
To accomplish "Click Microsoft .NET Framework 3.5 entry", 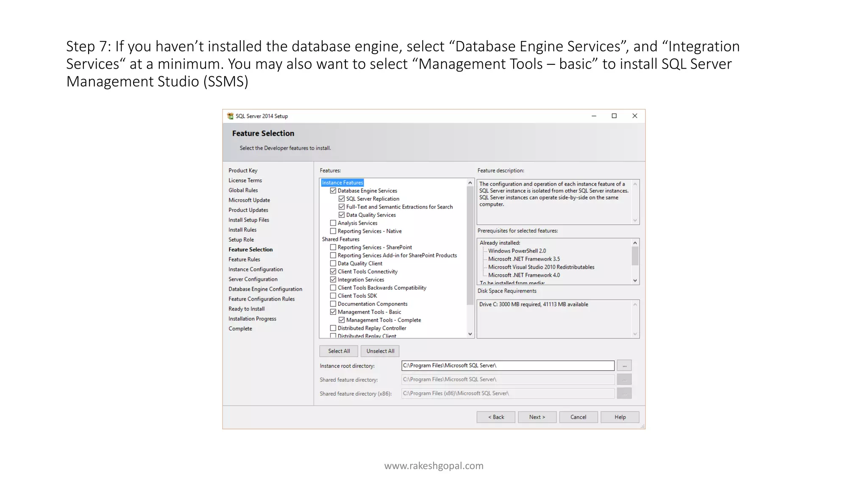I will 524,259.
